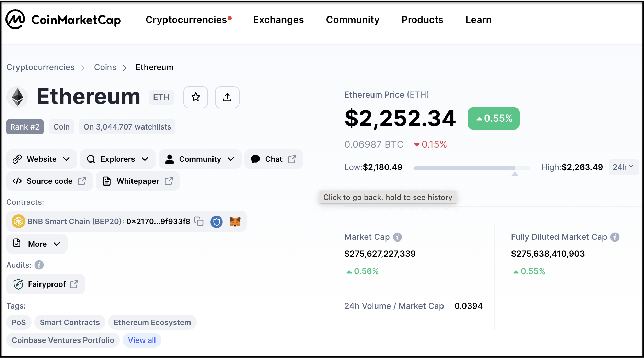Image resolution: width=644 pixels, height=358 pixels.
Task: Click the Whitepaper document icon
Action: 107,181
